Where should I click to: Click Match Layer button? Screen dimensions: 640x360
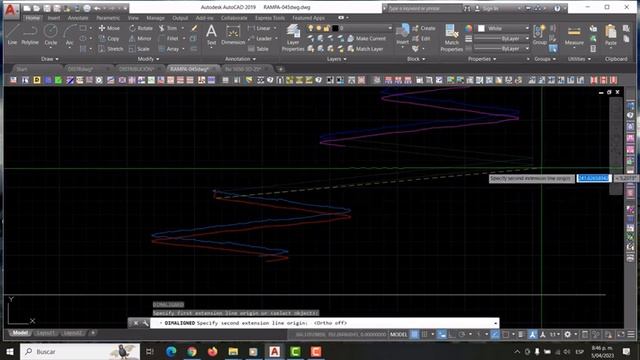(365, 49)
